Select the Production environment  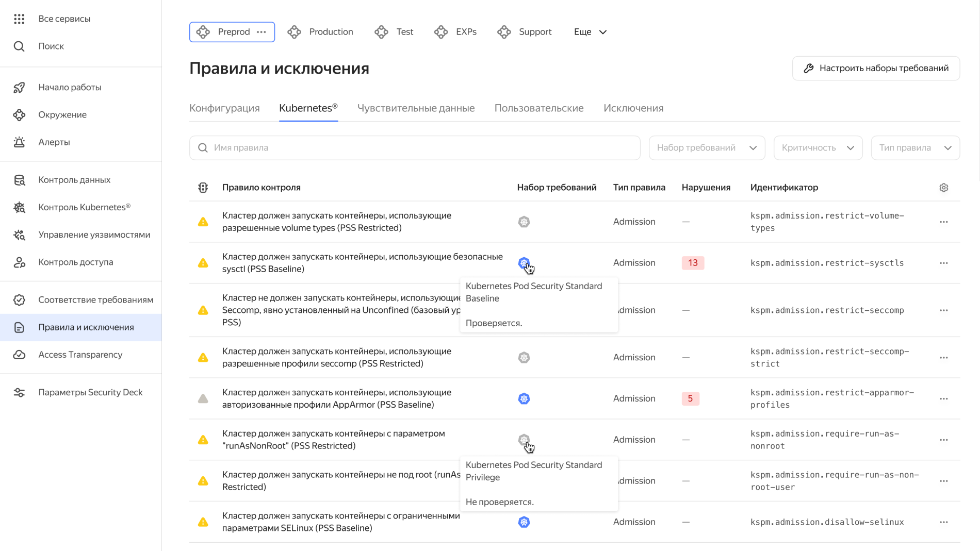320,31
